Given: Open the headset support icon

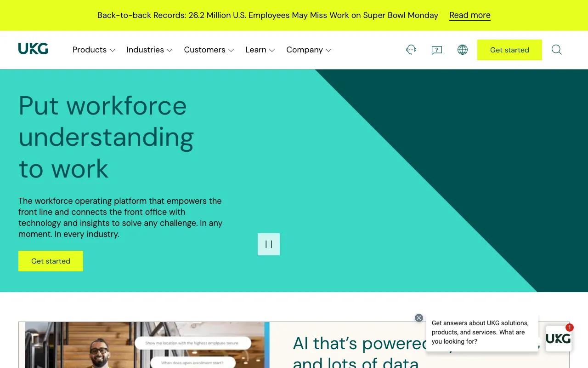Looking at the screenshot, I should (x=411, y=50).
